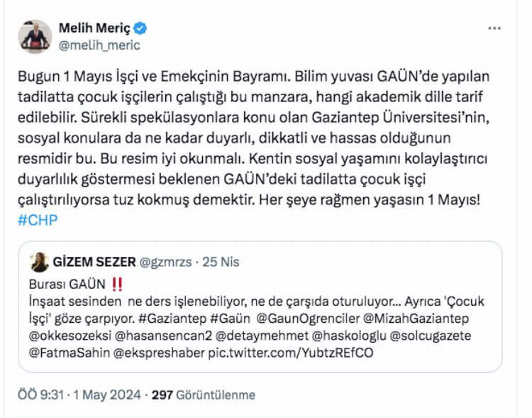Open the @solcugazete mention
This screenshot has height=418, width=532.
click(431, 336)
